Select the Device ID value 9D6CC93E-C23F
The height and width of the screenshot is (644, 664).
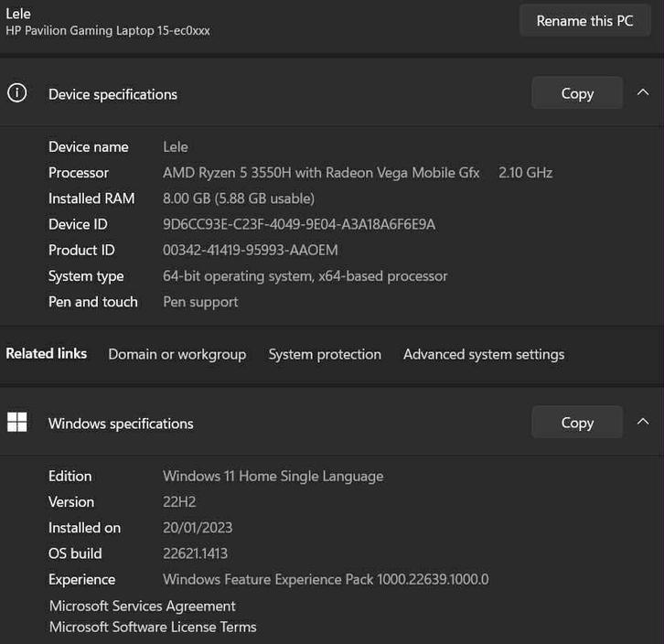(x=299, y=224)
